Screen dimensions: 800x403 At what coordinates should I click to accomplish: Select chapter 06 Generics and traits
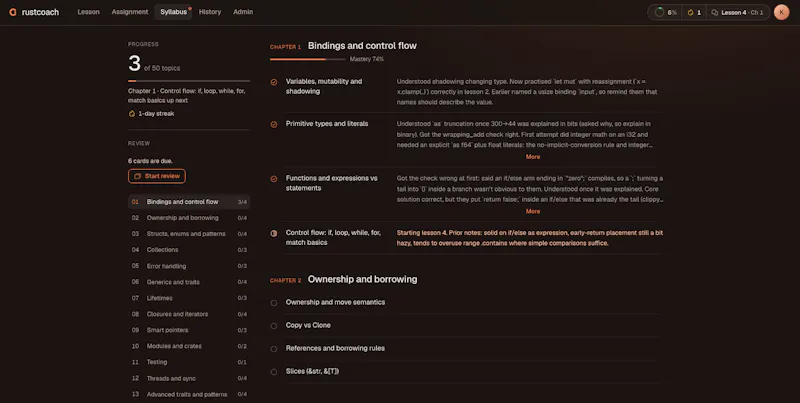189,282
